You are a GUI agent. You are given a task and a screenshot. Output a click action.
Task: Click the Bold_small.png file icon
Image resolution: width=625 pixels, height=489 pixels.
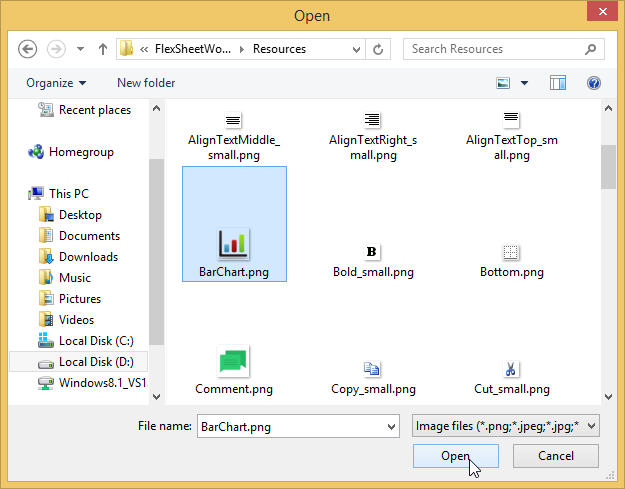372,251
